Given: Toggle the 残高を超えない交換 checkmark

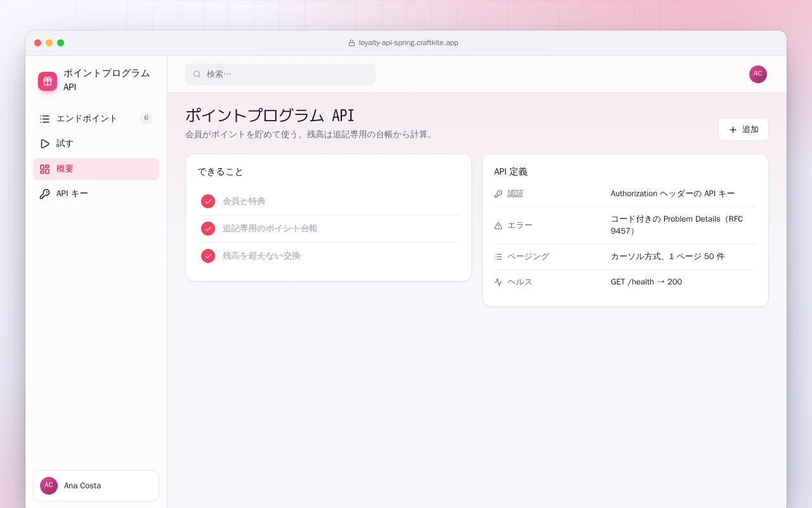Looking at the screenshot, I should [208, 256].
